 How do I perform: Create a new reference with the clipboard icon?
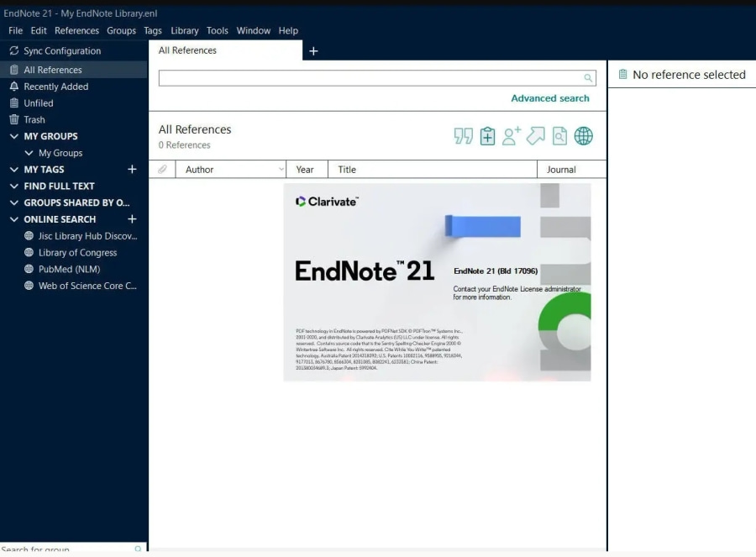pyautogui.click(x=487, y=135)
